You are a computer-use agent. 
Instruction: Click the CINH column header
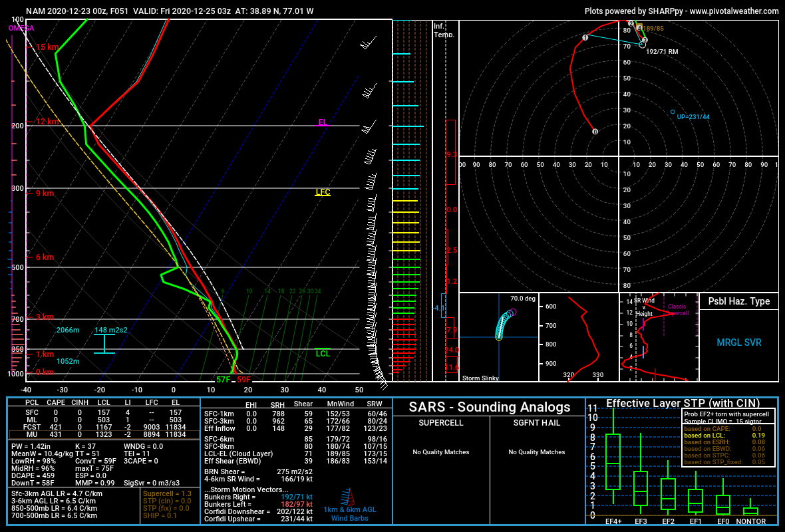tap(80, 402)
